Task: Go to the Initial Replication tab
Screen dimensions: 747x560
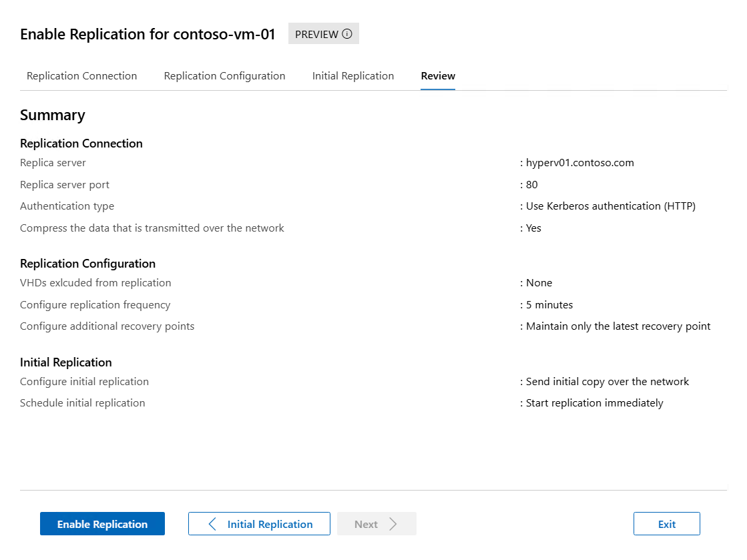Action: coord(353,76)
